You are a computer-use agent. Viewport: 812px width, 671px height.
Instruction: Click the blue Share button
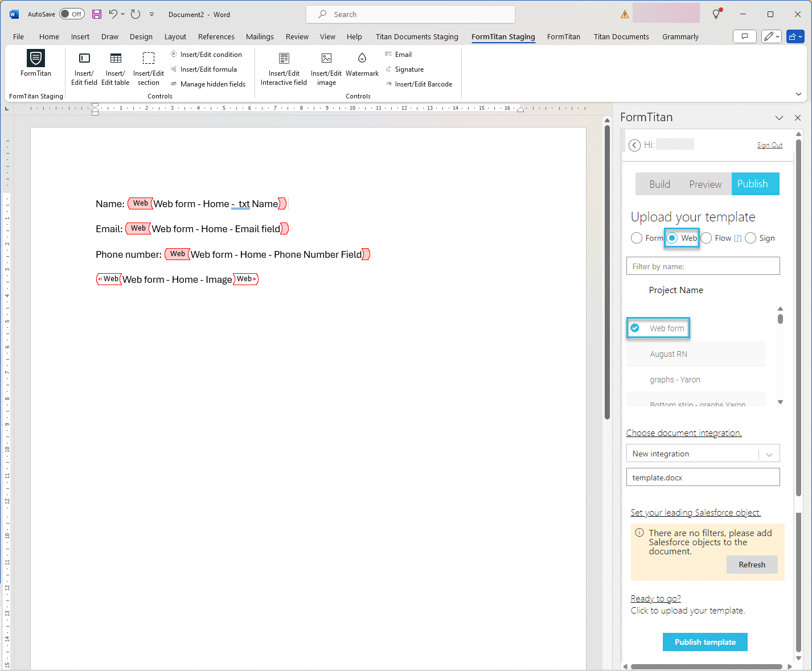tap(795, 36)
